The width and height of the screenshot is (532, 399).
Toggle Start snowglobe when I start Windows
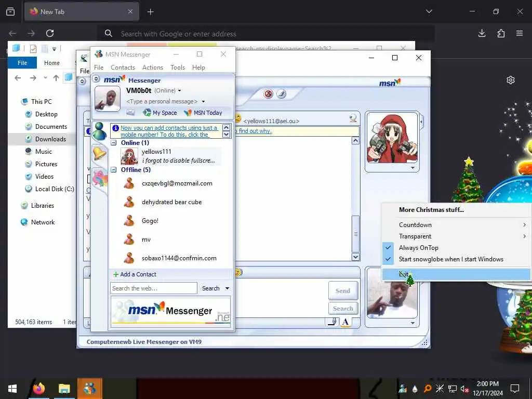pos(456,259)
